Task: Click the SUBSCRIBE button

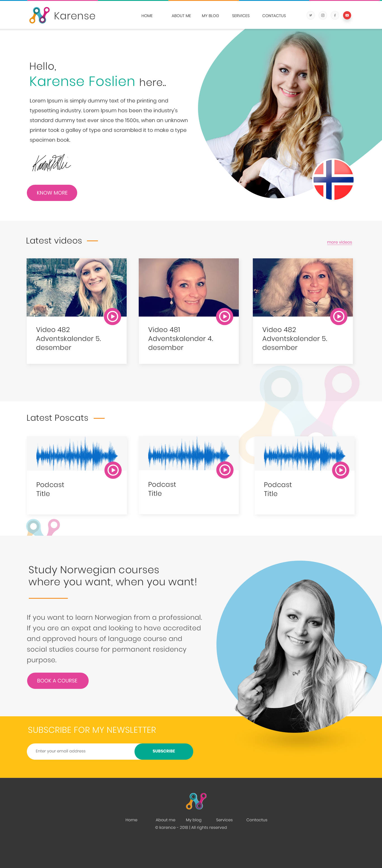Action: (164, 751)
